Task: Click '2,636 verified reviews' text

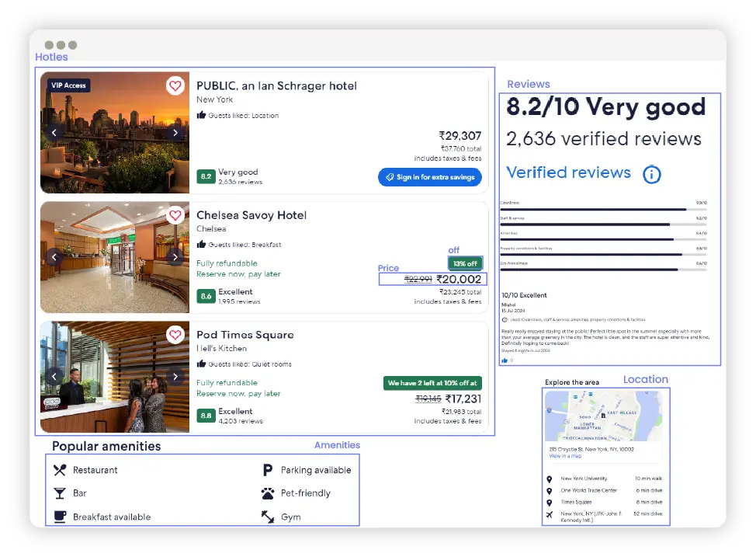Action: pos(604,139)
